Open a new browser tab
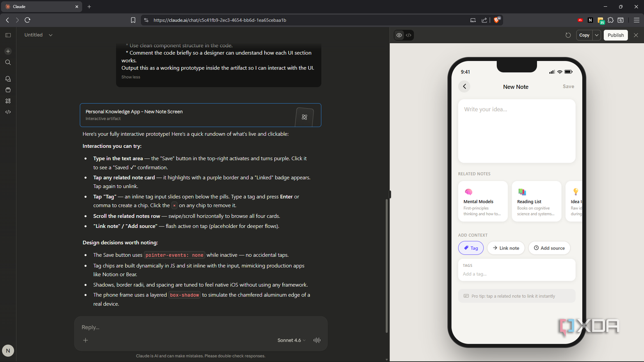This screenshot has width=644, height=362. (89, 7)
